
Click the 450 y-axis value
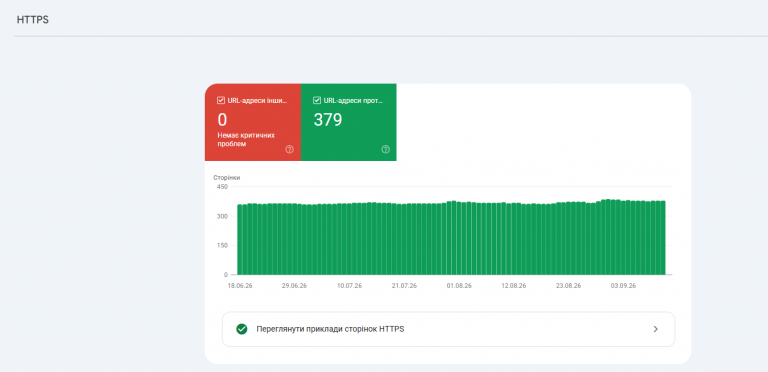coord(222,186)
